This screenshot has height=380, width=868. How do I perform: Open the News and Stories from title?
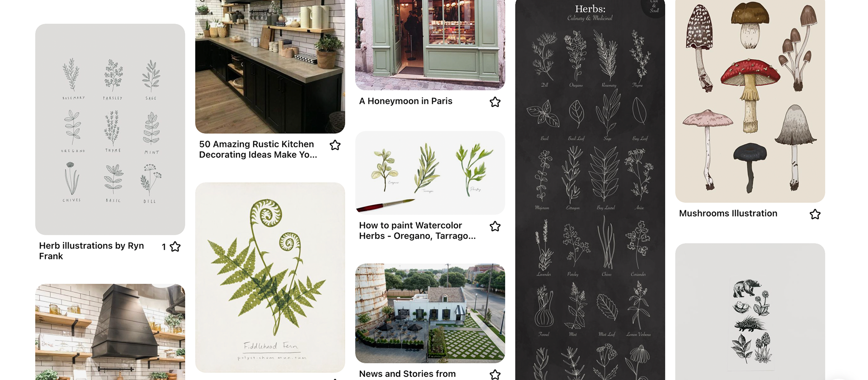pos(407,374)
